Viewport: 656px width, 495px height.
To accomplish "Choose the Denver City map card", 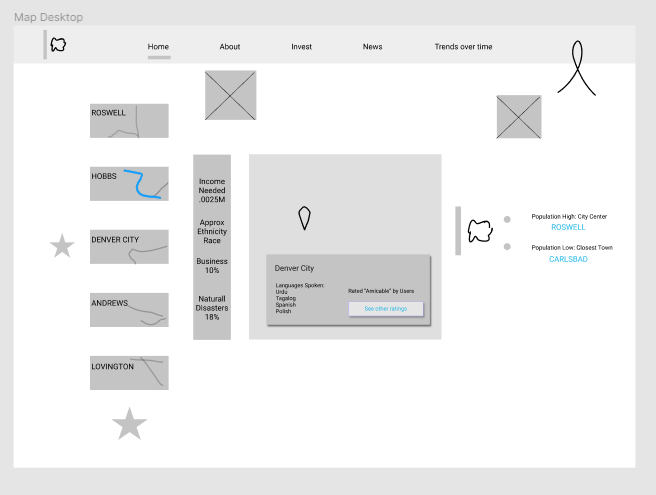I will click(x=129, y=247).
